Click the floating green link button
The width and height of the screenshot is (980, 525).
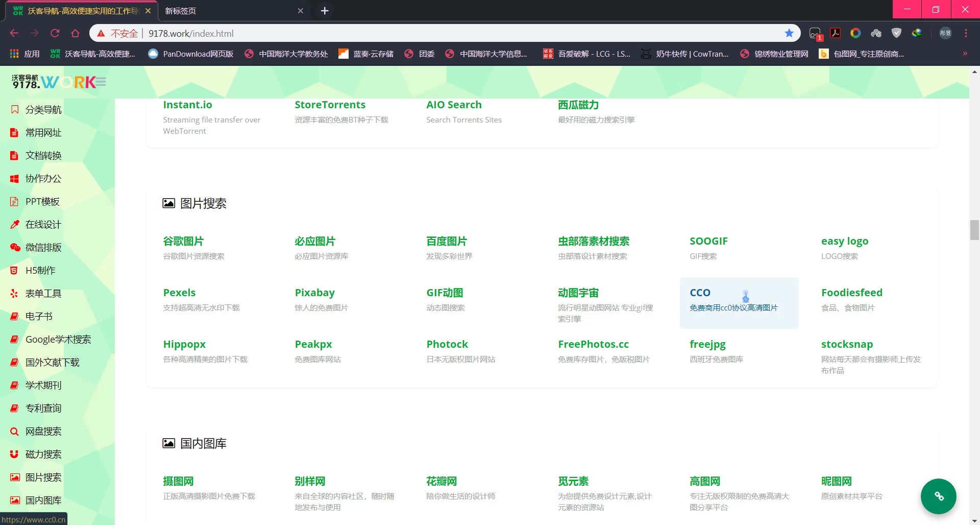click(x=938, y=496)
